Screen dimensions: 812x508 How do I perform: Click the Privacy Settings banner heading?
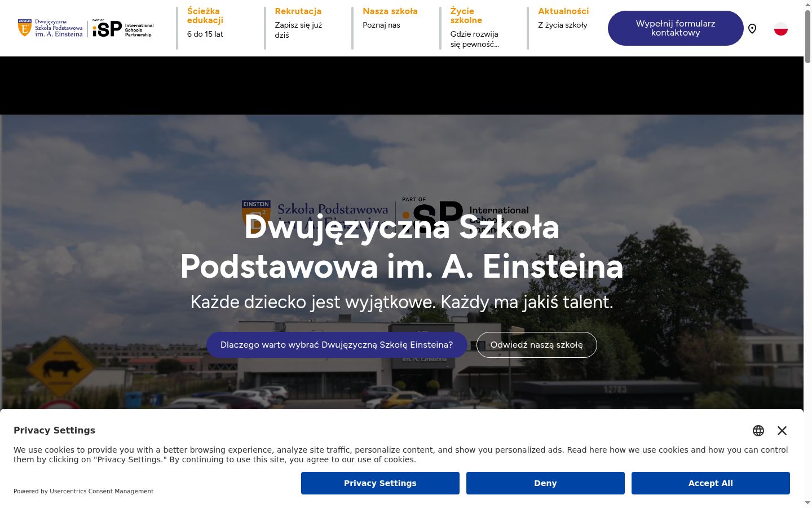click(55, 430)
